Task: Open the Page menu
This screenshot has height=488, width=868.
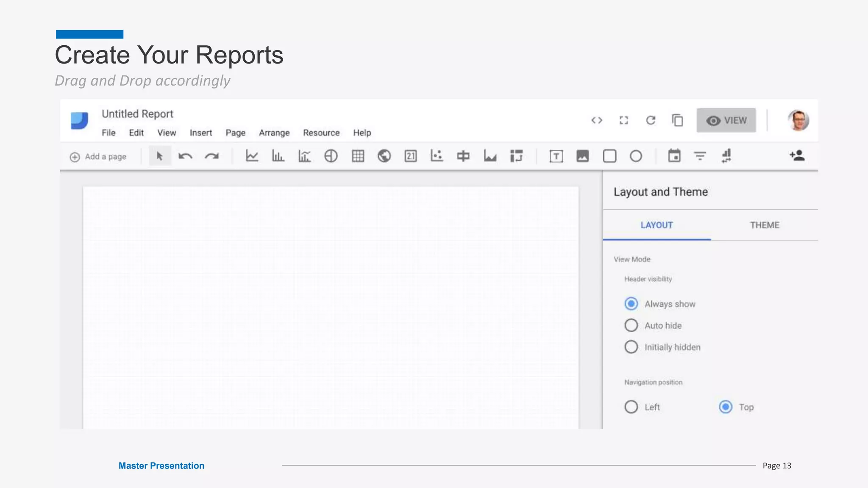Action: coord(235,133)
